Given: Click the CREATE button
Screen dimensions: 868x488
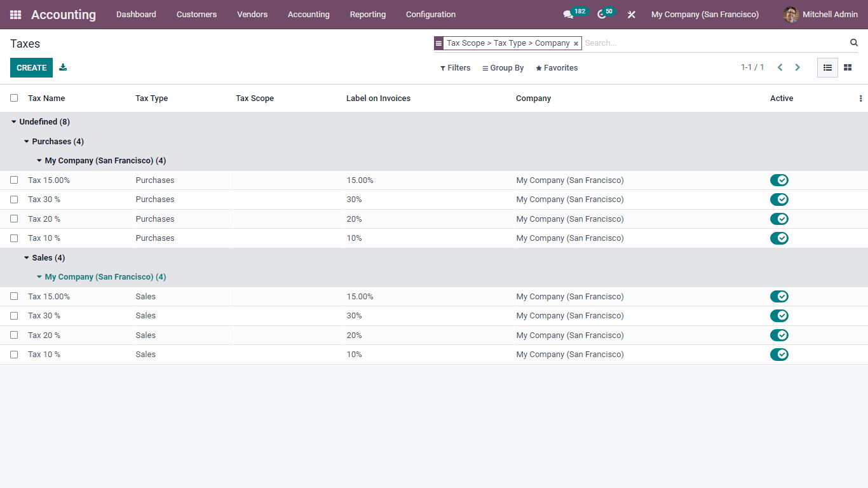Looking at the screenshot, I should (31, 67).
